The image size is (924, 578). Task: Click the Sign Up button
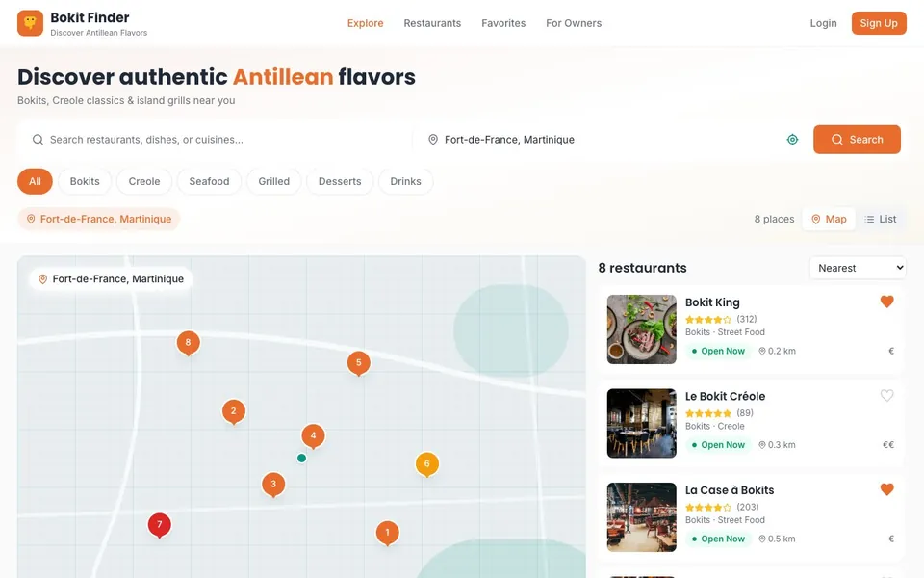(x=879, y=23)
